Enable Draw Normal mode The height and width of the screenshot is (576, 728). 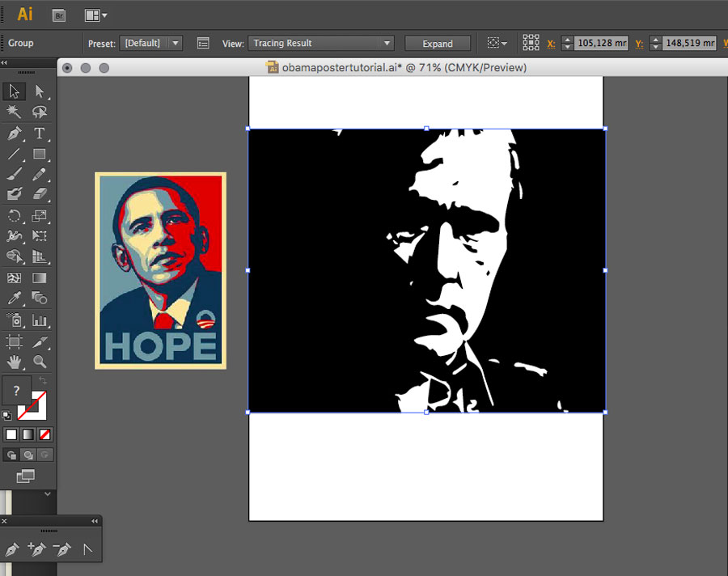tap(11, 455)
